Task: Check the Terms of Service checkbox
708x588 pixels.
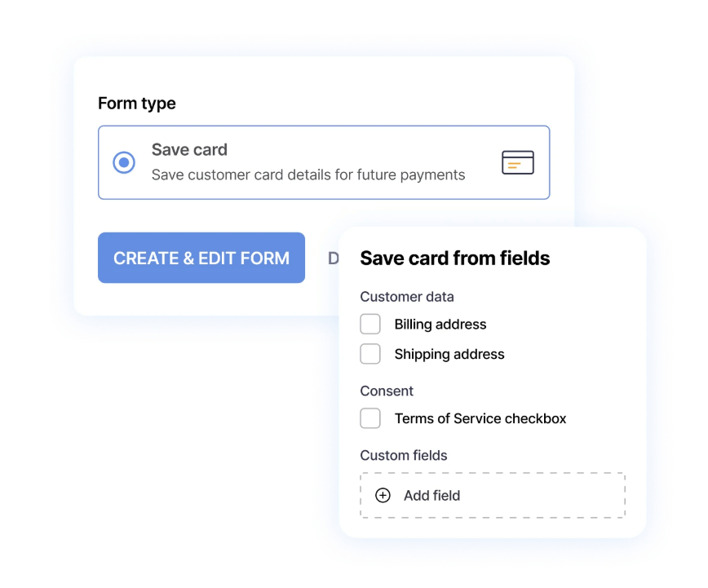Action: [370, 418]
